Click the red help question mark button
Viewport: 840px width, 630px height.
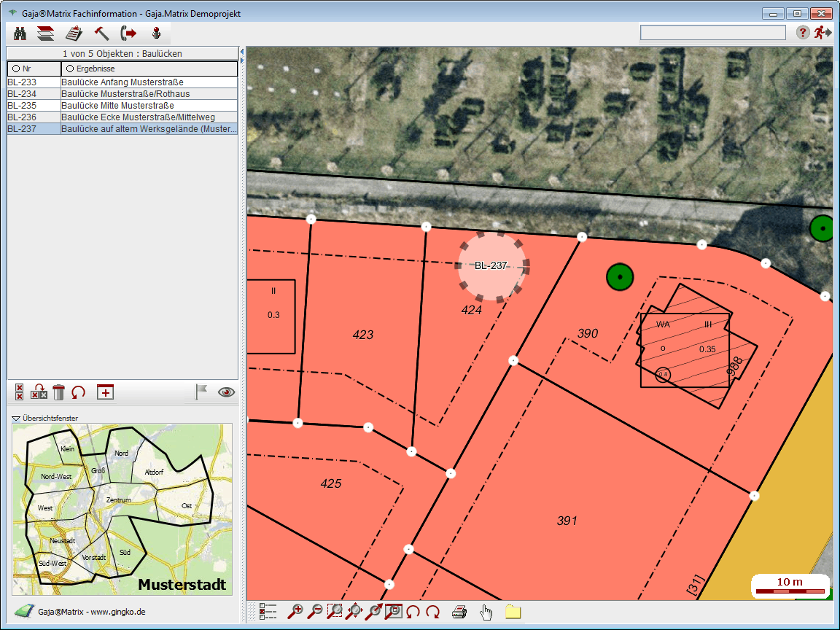[x=802, y=33]
